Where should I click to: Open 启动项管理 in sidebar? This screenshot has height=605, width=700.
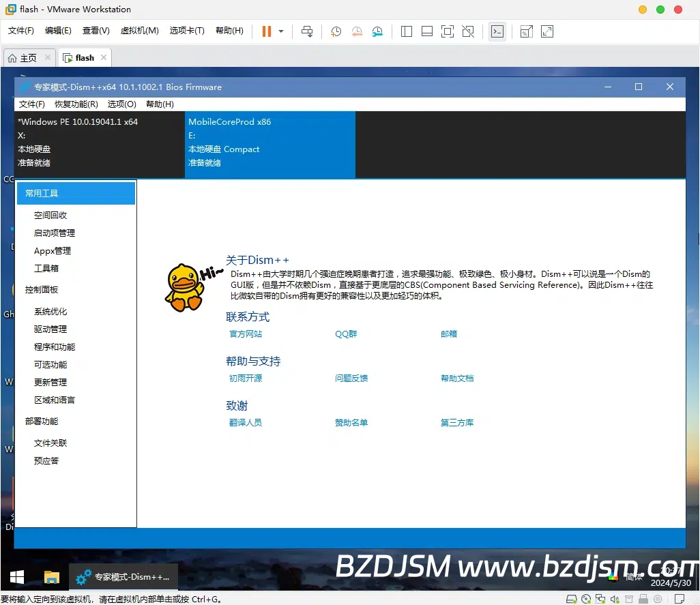coord(55,233)
